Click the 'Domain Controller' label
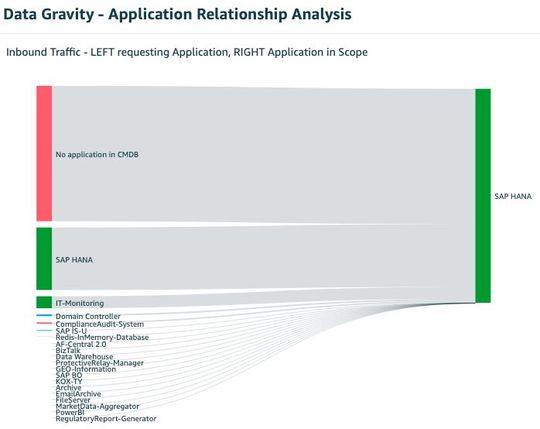 [x=88, y=316]
